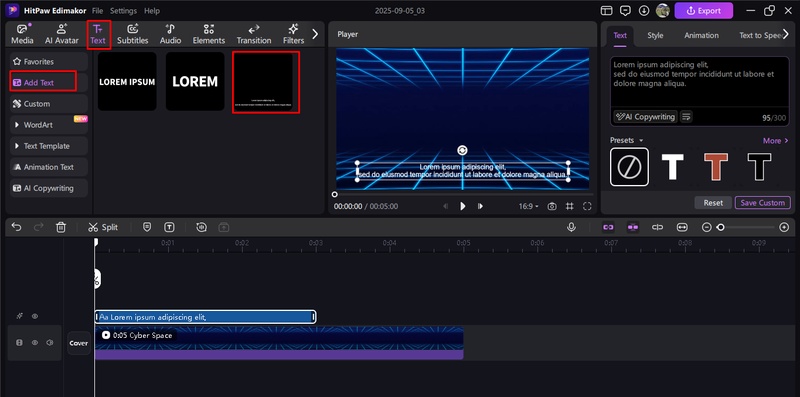Open More presets
The image size is (800, 397).
point(776,140)
